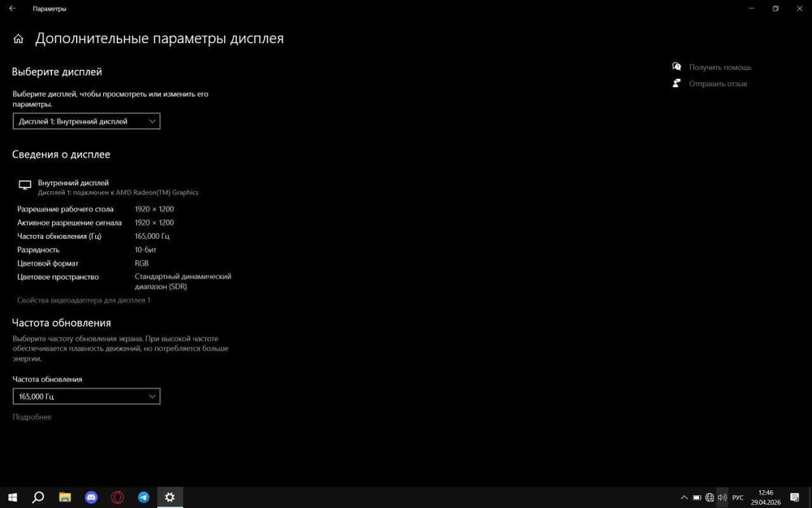Open Opera browser from the taskbar
Image resolution: width=812 pixels, height=508 pixels.
pos(118,497)
